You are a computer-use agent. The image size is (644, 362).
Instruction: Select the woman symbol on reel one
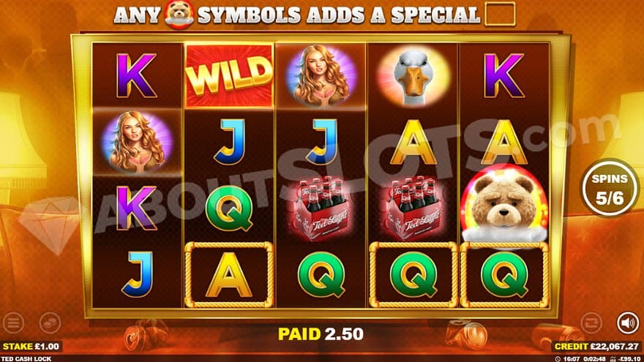click(x=137, y=141)
